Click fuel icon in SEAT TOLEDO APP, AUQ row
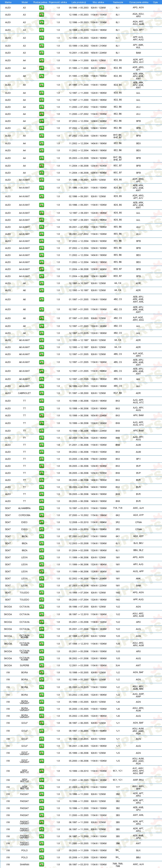The image size is (162, 868). click(41, 599)
